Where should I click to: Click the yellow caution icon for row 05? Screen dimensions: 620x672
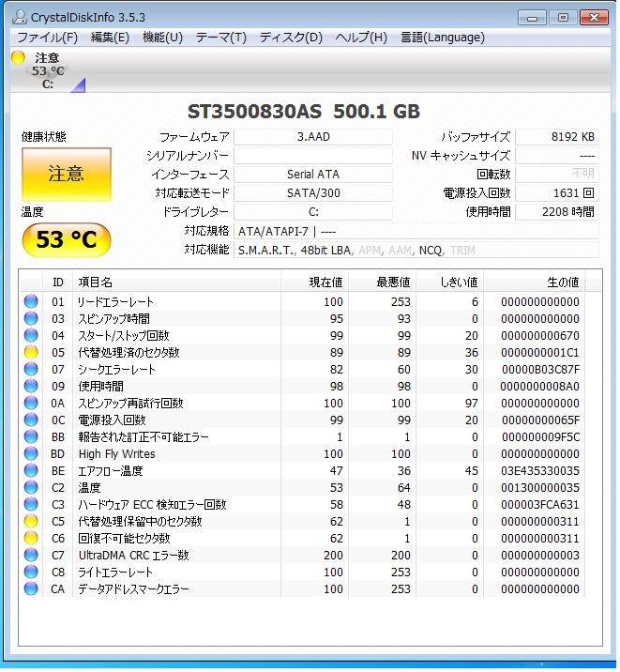31,352
